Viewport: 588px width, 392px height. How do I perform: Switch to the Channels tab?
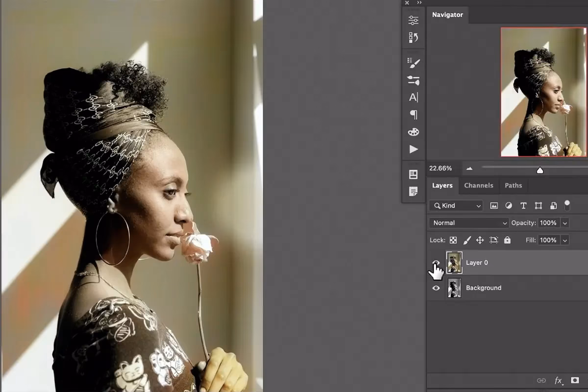tap(479, 185)
